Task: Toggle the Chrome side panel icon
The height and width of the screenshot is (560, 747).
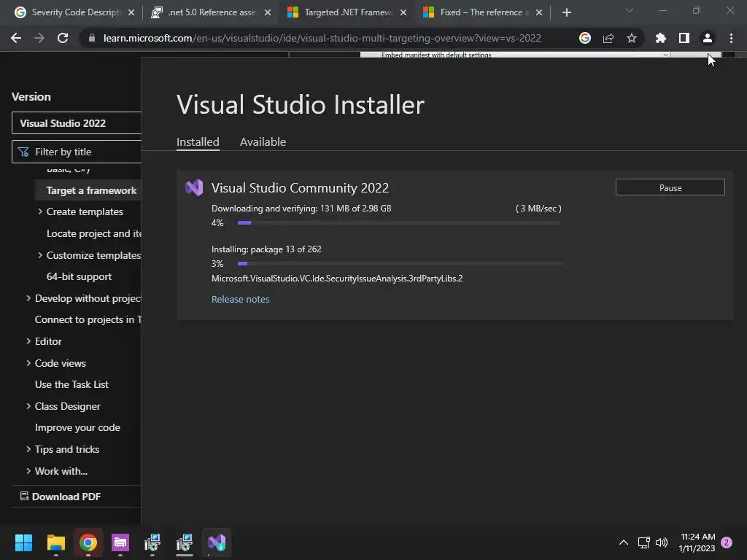Action: click(x=684, y=38)
